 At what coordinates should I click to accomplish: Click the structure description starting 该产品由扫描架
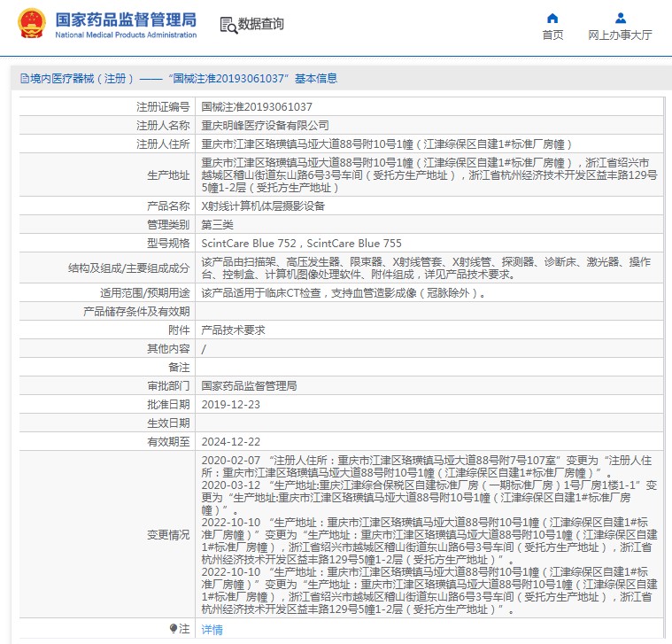pyautogui.click(x=426, y=268)
